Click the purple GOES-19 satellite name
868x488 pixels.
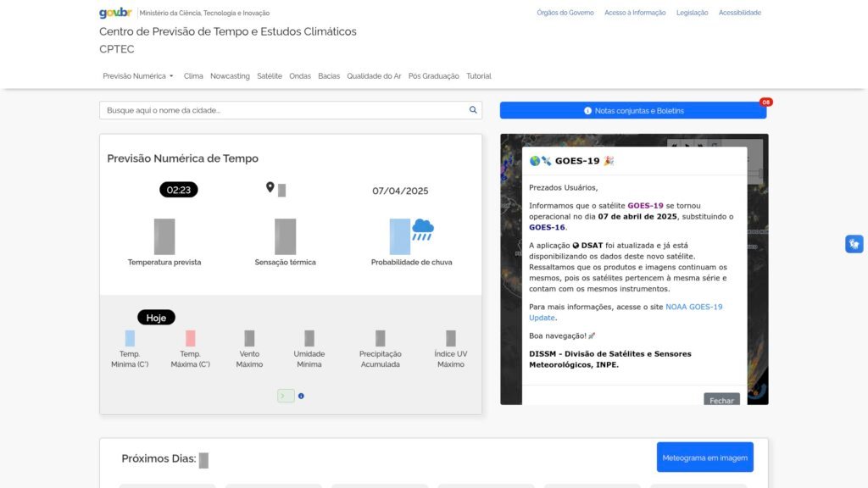pyautogui.click(x=645, y=206)
